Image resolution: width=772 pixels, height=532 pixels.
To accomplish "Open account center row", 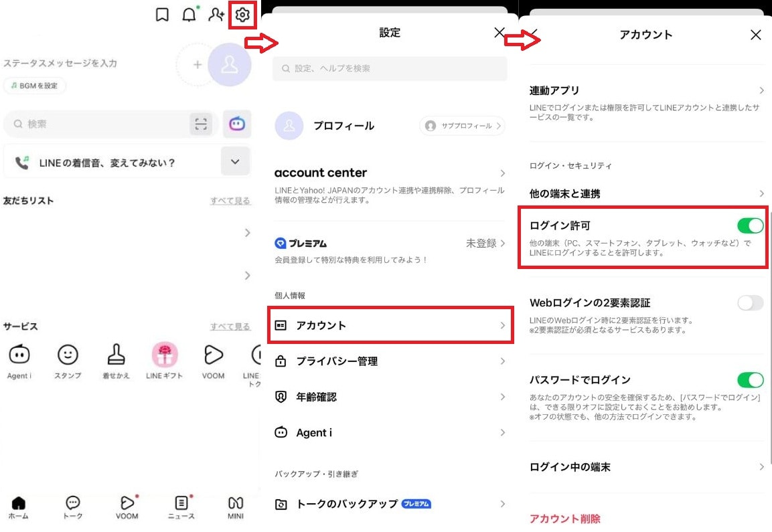I will (390, 186).
